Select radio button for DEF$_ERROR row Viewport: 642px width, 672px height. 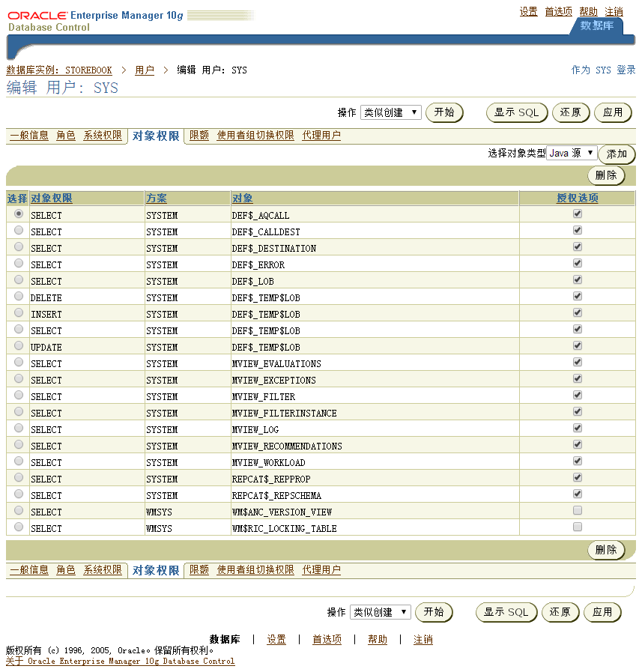coord(19,263)
